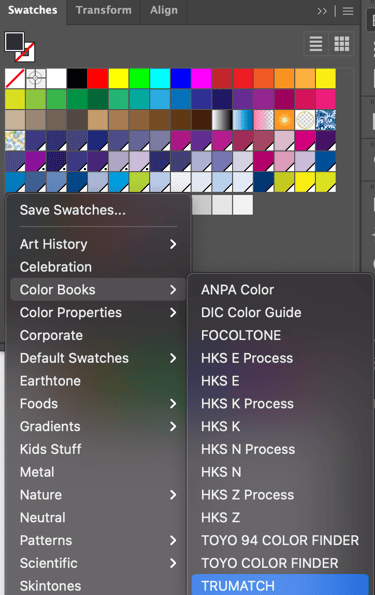Open the Earthtone swatch library

pos(98,381)
